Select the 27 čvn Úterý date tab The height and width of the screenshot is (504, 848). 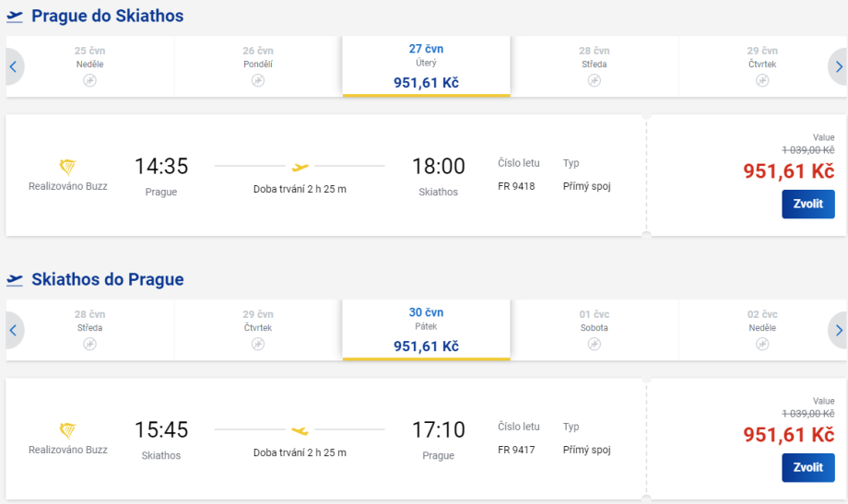tap(426, 66)
